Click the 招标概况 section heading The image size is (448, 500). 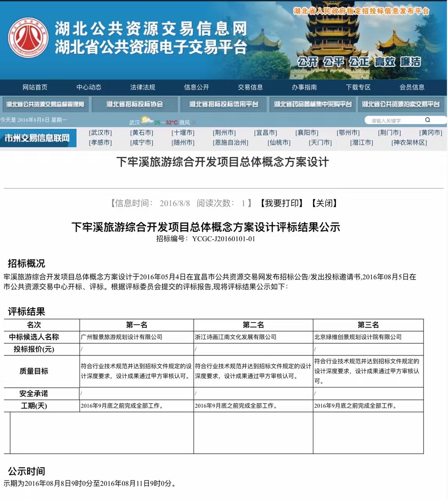pyautogui.click(x=27, y=263)
